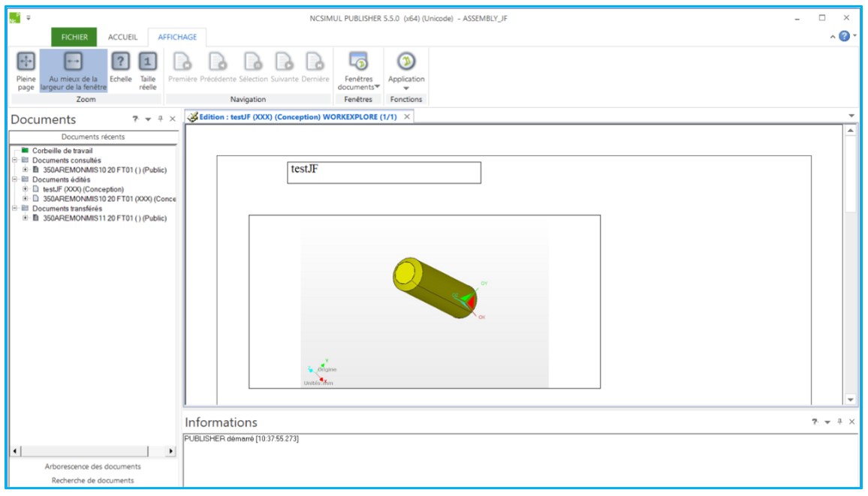Open the document tabs list arrow

coord(851,116)
